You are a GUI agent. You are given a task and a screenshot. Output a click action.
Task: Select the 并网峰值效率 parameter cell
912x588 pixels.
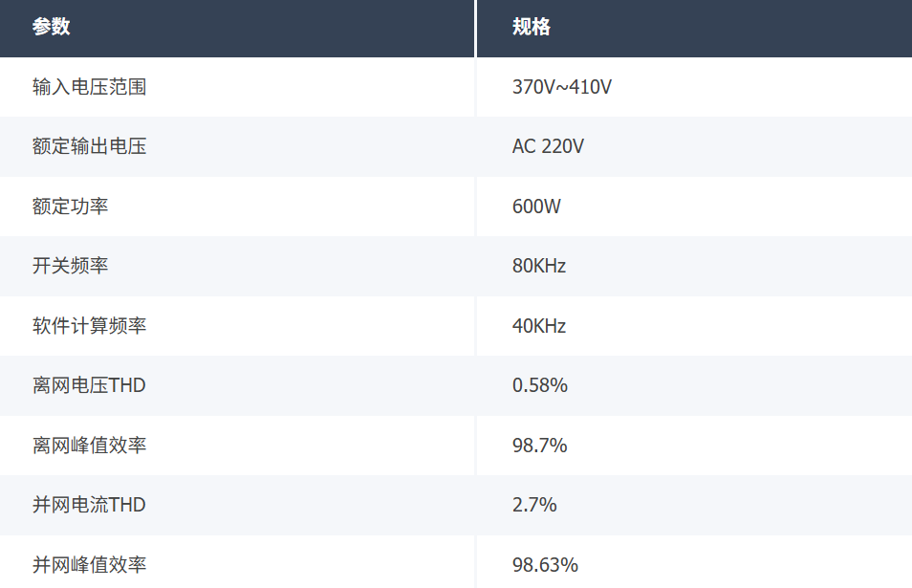(89, 565)
